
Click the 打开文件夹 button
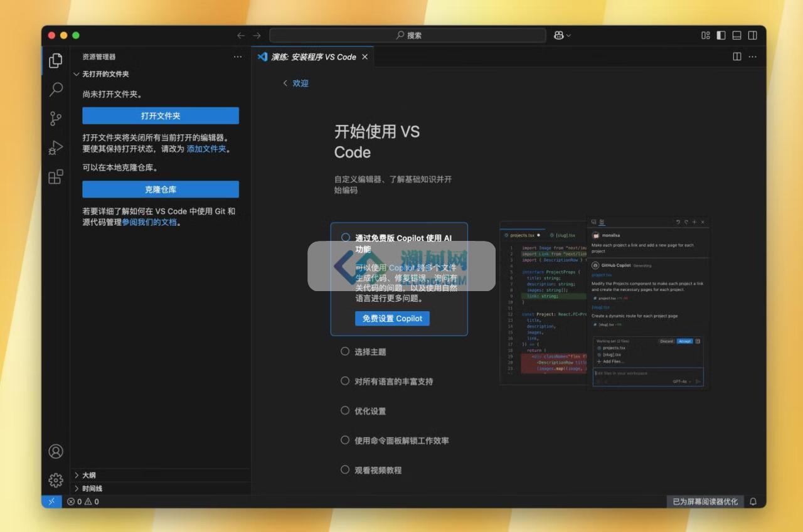point(161,116)
